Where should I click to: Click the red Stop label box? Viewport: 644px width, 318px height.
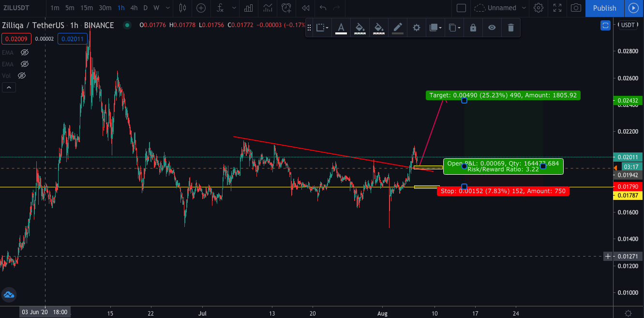(503, 191)
